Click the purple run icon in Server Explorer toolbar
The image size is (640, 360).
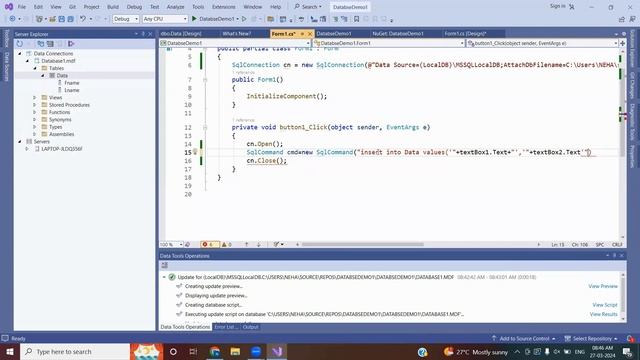[71, 44]
